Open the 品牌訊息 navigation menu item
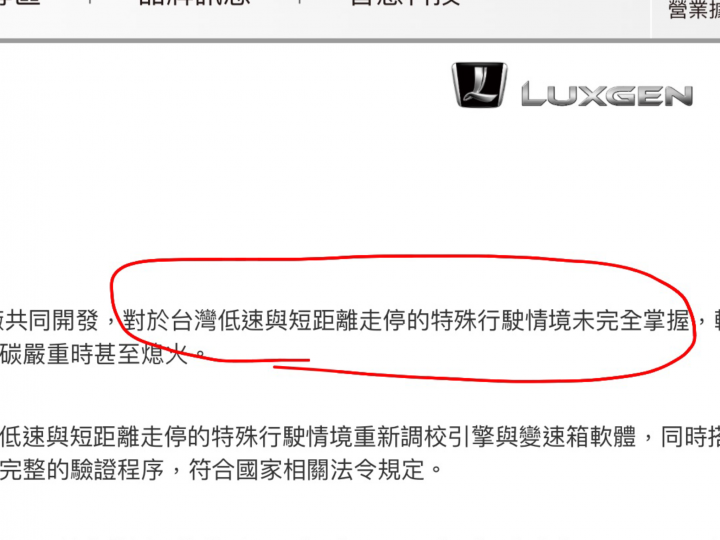Image resolution: width=720 pixels, height=540 pixels. (194, 2)
